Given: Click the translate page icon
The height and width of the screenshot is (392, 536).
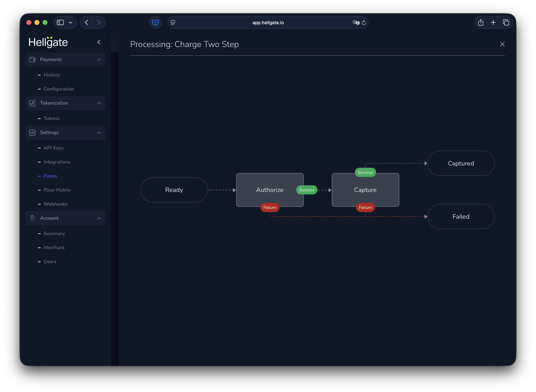Looking at the screenshot, I should point(356,22).
